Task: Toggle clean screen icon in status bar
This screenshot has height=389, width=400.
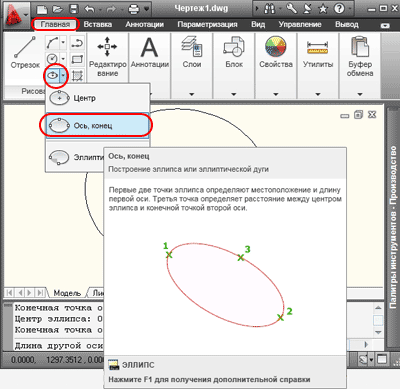Action: [382, 359]
